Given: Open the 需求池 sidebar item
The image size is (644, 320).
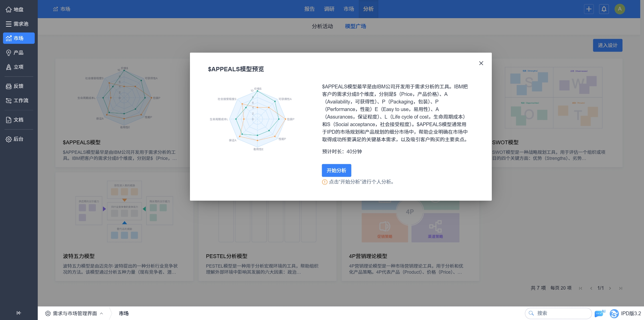Looking at the screenshot, I should (x=19, y=24).
